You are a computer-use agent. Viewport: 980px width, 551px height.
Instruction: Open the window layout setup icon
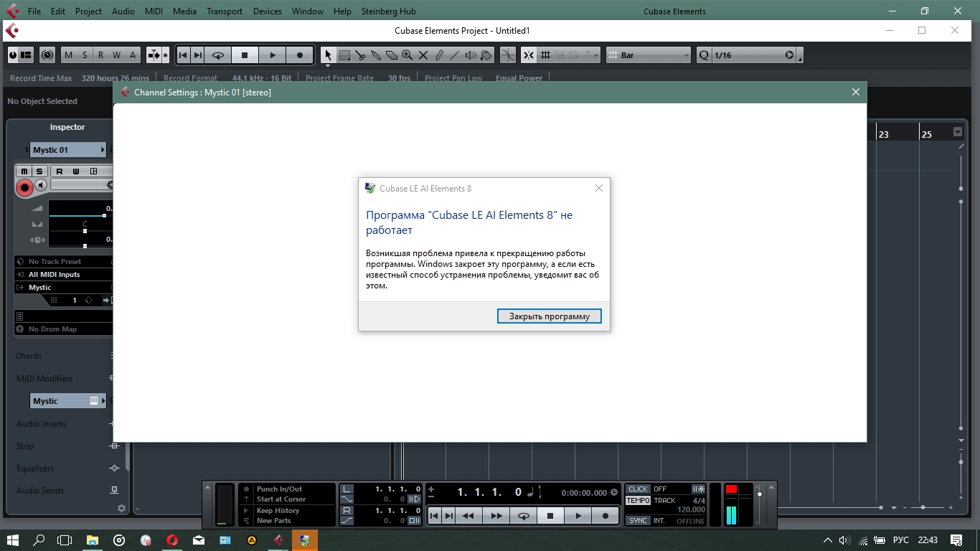click(26, 55)
